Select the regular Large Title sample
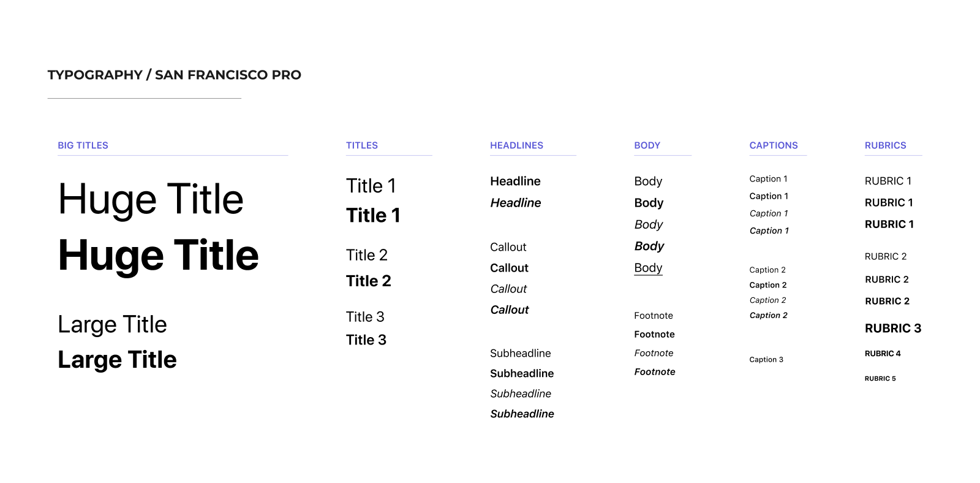980x483 pixels. coord(112,325)
